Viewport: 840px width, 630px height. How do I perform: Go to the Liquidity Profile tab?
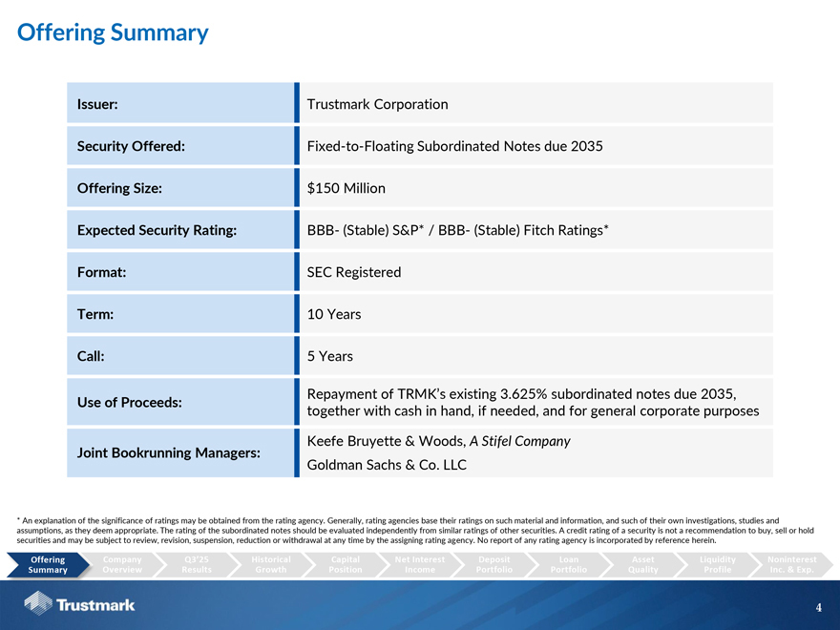[718, 564]
